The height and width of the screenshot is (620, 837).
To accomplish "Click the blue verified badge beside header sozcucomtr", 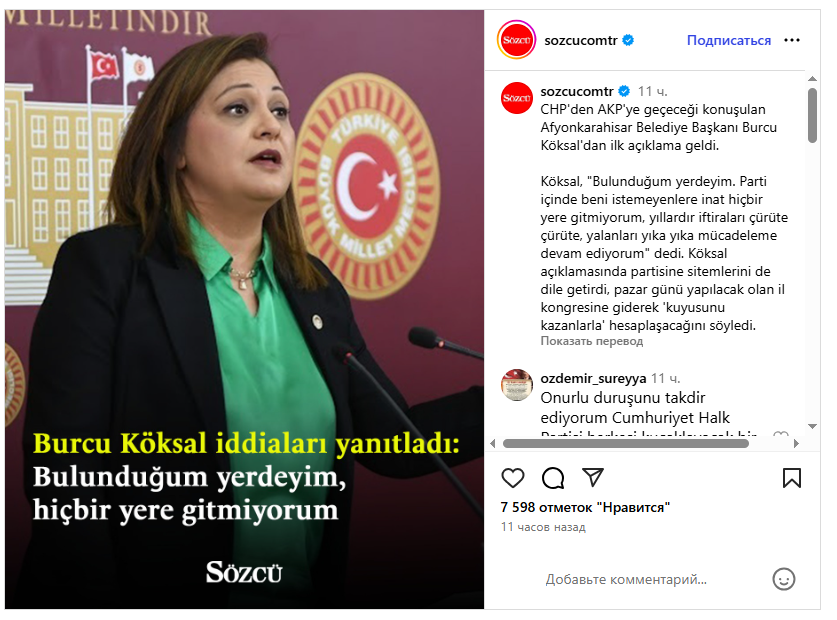I will pyautogui.click(x=628, y=40).
